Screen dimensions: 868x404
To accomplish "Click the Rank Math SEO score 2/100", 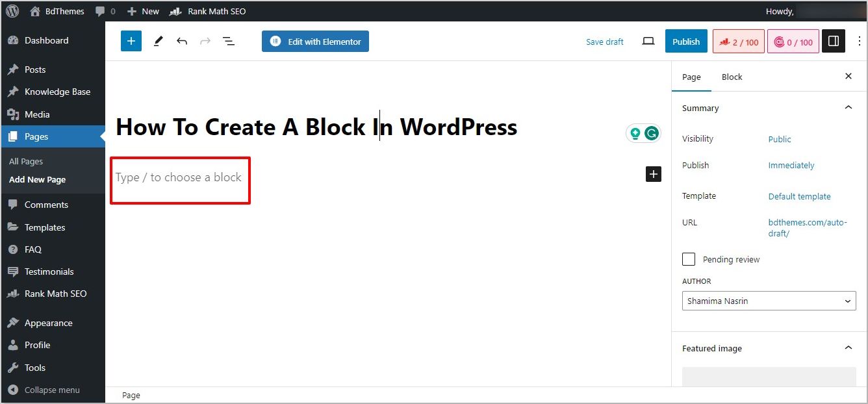I will point(739,42).
